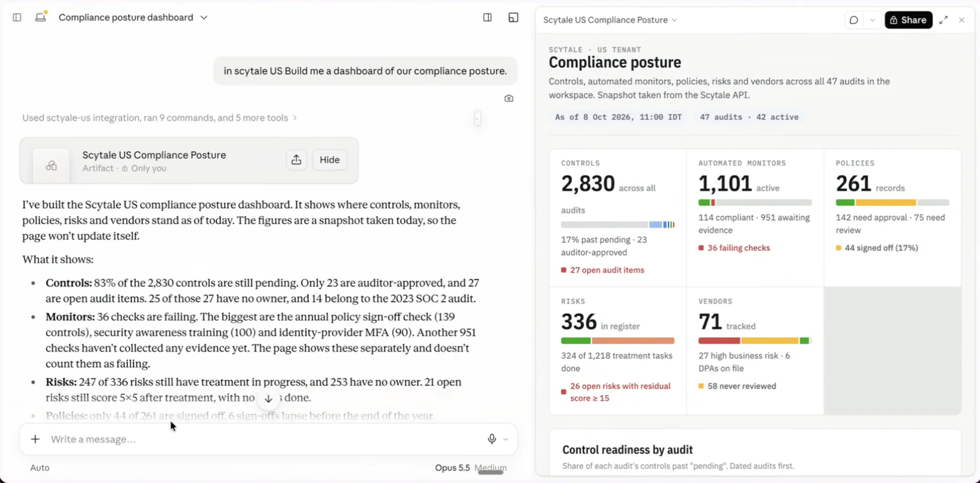Image resolution: width=980 pixels, height=483 pixels.
Task: Click the scroll-to-bottom arrow button
Action: coord(268,398)
